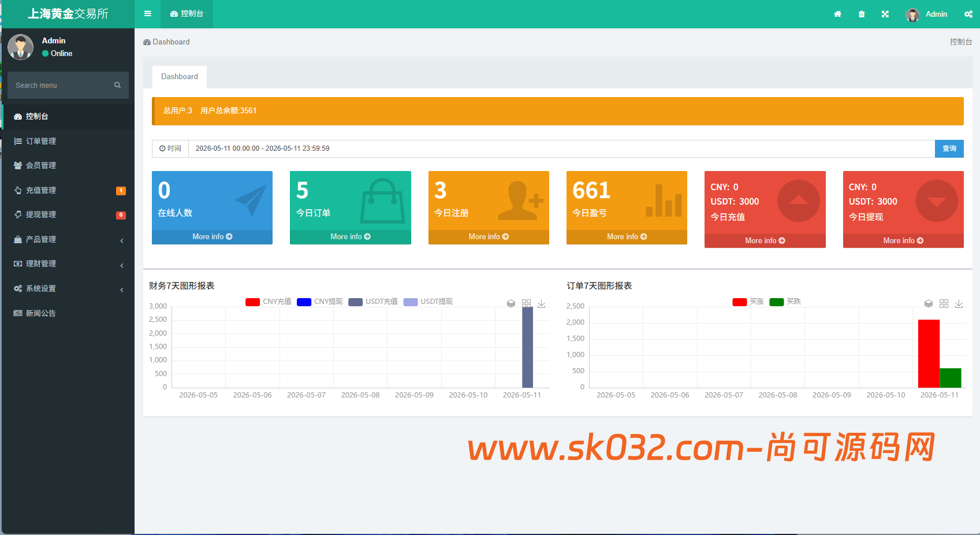Click the green 买跌 bar on 2026-05-11
980x535 pixels.
[x=951, y=378]
